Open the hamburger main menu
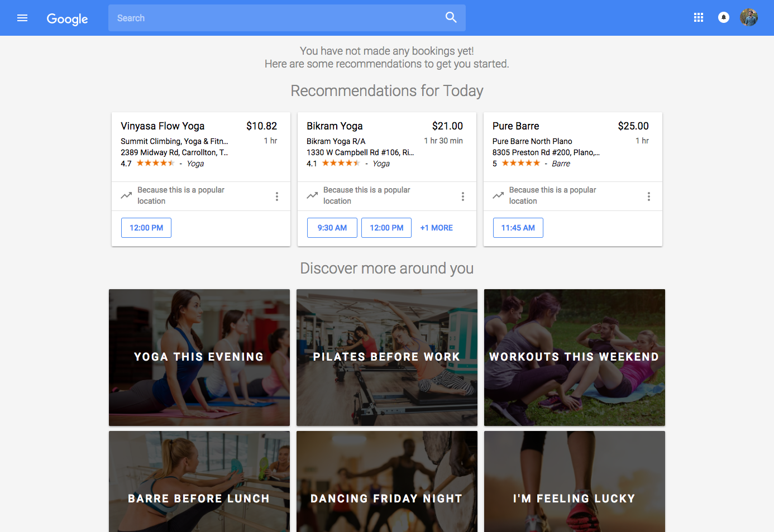774x532 pixels. pyautogui.click(x=22, y=18)
